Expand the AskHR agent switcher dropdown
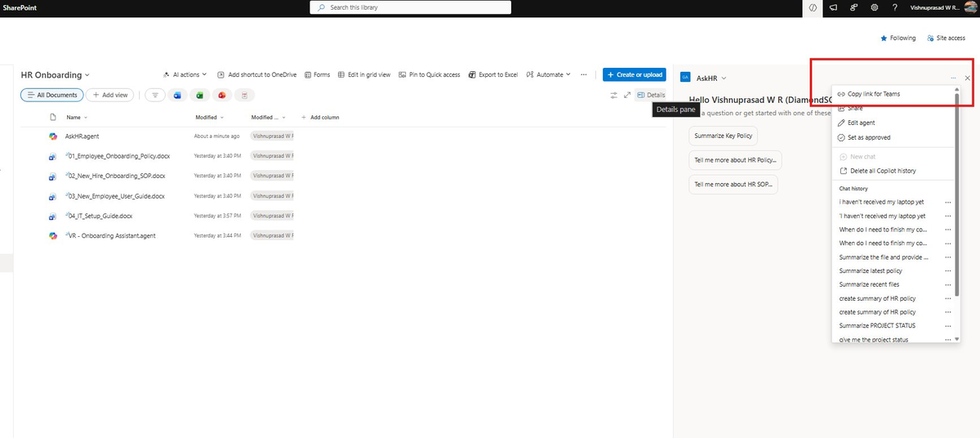This screenshot has height=438, width=980. 724,78
